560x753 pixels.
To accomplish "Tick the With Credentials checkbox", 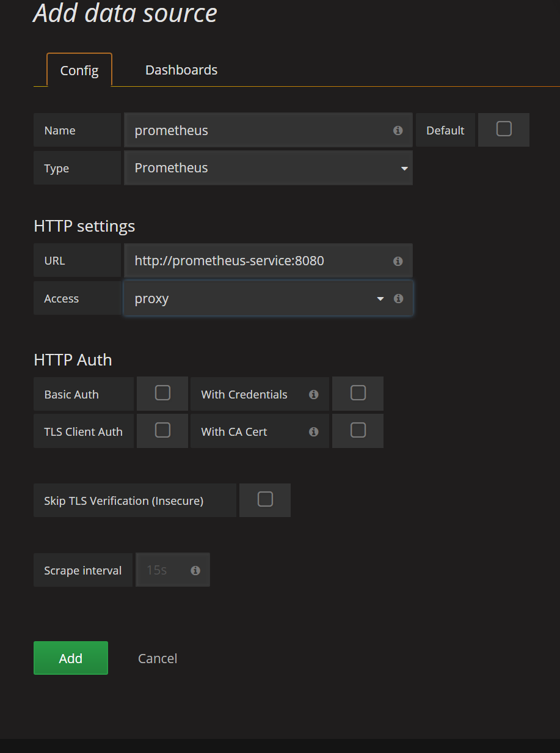I will pyautogui.click(x=358, y=392).
